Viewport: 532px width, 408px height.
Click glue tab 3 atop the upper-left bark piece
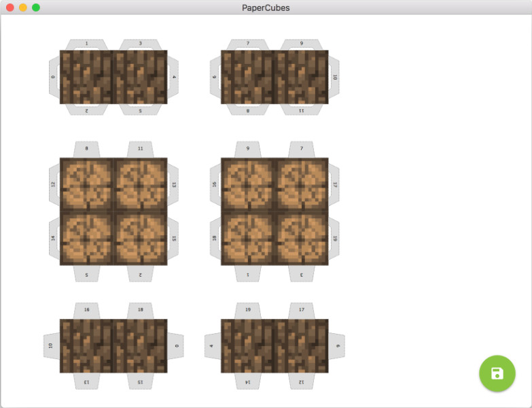coord(140,44)
